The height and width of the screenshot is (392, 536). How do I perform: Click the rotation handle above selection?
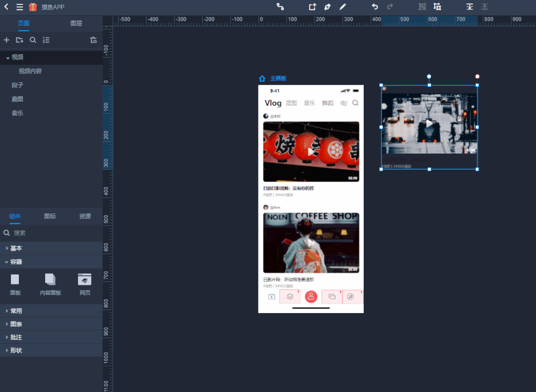(429, 76)
